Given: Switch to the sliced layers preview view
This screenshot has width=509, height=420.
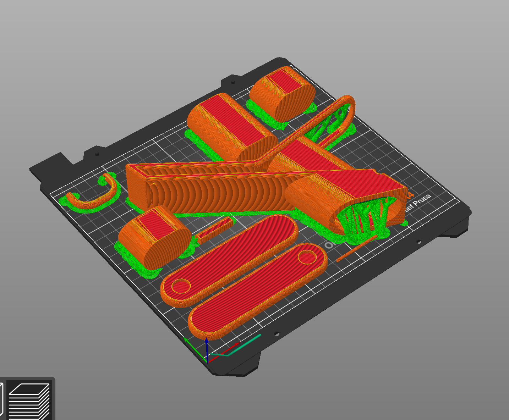Looking at the screenshot, I should coord(29,401).
